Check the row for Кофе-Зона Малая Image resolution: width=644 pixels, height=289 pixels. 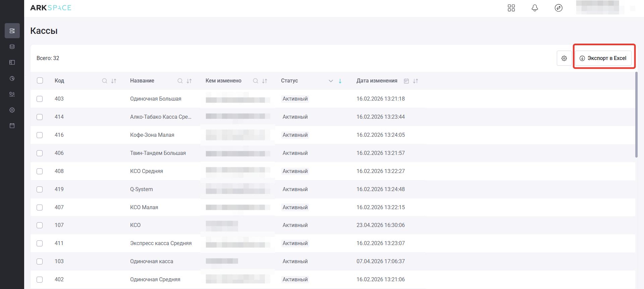click(x=40, y=135)
